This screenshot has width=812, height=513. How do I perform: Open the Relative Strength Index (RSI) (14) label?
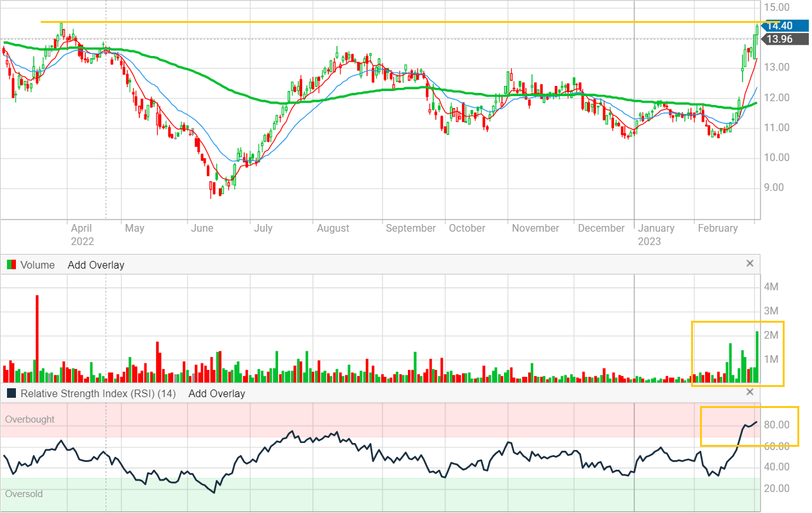coord(98,393)
